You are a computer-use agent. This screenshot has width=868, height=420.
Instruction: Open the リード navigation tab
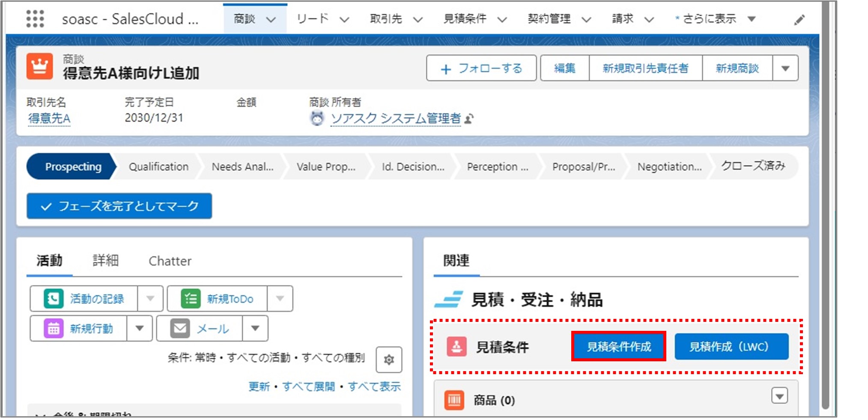(x=313, y=19)
